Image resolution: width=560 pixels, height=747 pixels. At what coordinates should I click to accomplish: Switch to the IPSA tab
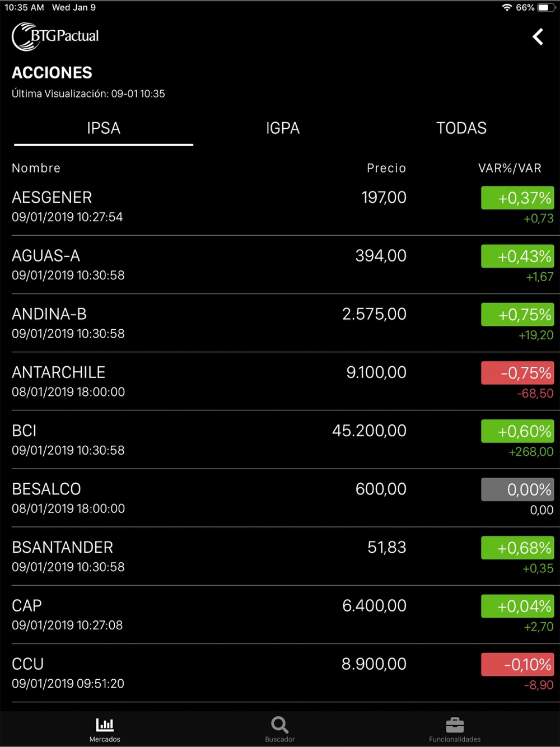point(104,128)
